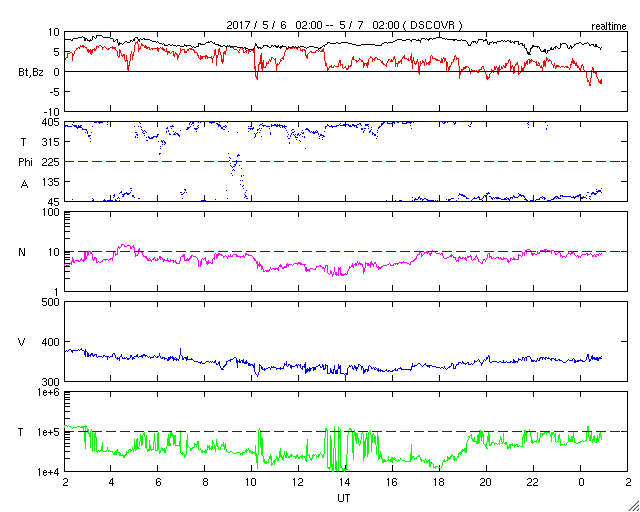Click the 'T' temperature panel axis label
Viewport: 640px width, 512px height.
click(x=21, y=432)
